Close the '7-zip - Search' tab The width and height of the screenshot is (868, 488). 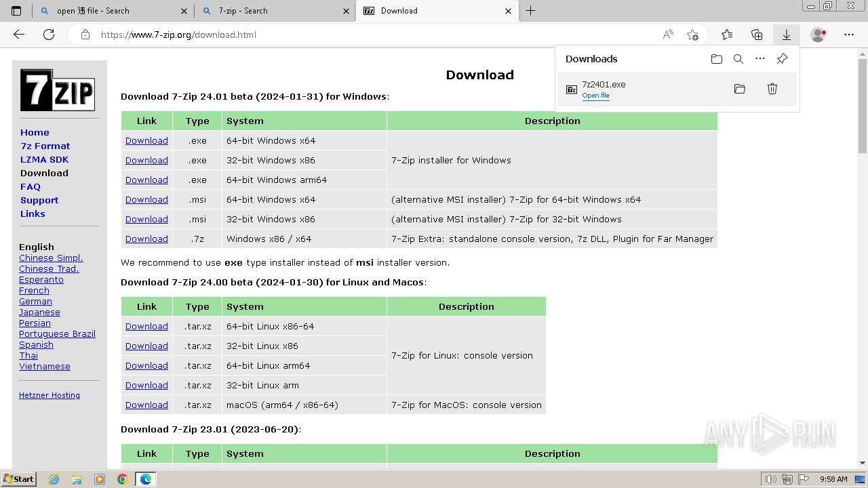[x=347, y=11]
